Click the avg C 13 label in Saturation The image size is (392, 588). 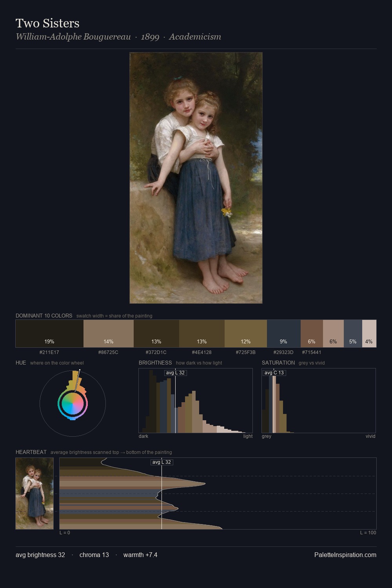point(274,373)
